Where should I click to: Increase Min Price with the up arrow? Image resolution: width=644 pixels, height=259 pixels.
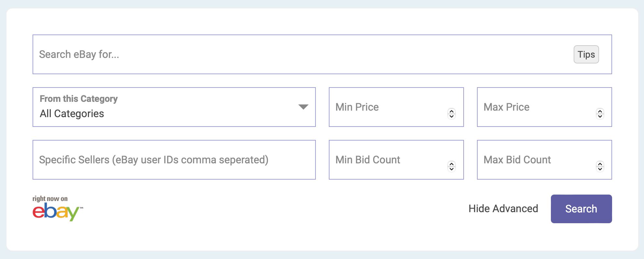pyautogui.click(x=452, y=111)
